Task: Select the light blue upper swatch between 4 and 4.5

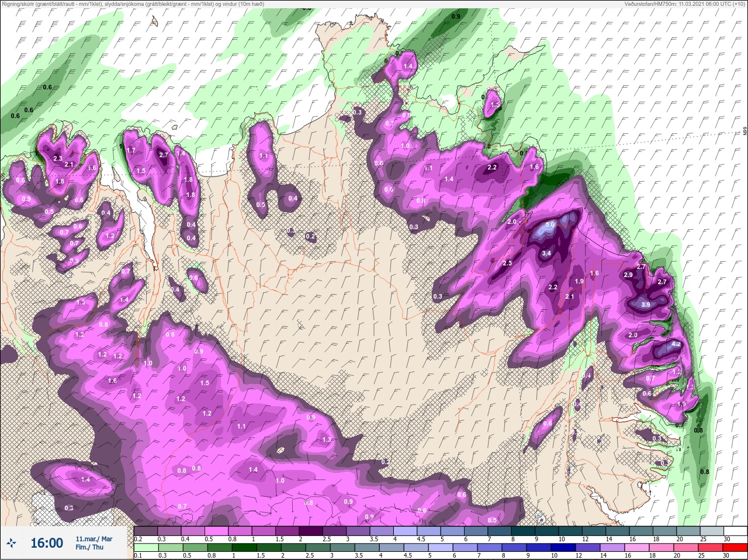Action: tap(406, 531)
